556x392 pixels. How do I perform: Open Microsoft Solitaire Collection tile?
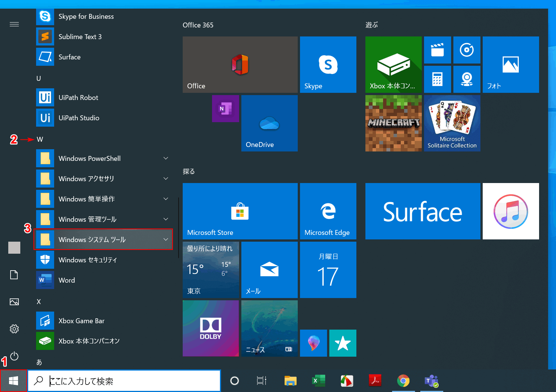tap(452, 123)
